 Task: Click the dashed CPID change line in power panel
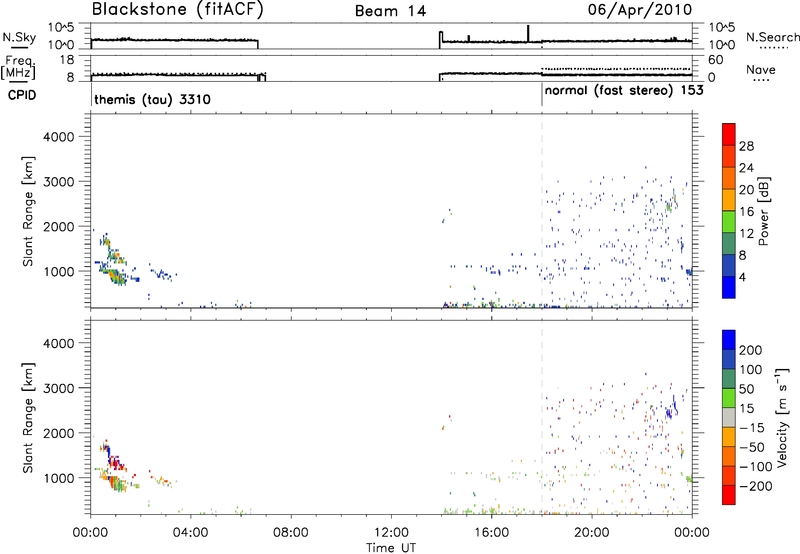pos(542,211)
